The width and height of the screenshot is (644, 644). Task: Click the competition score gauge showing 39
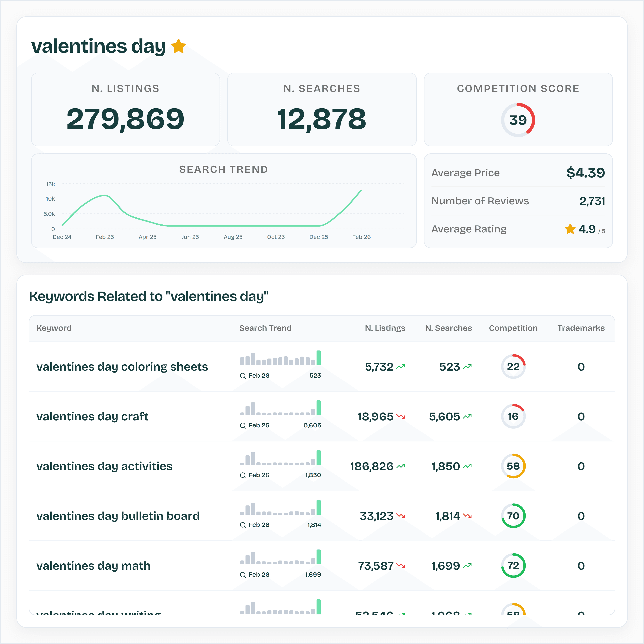tap(518, 120)
